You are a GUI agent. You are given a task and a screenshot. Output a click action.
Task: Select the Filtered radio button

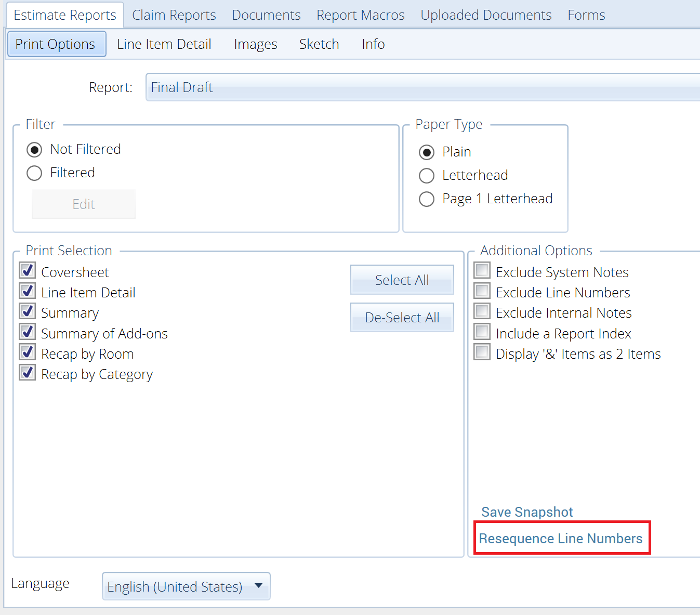[34, 173]
